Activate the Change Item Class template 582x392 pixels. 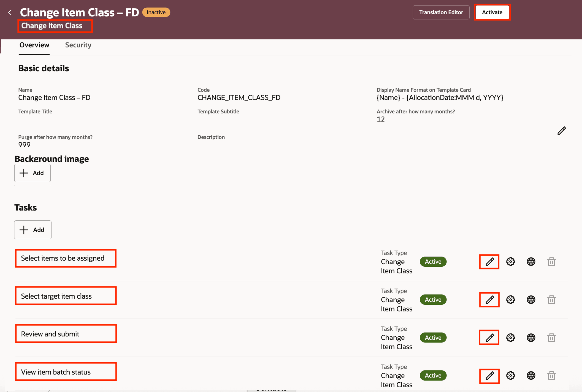click(x=492, y=12)
